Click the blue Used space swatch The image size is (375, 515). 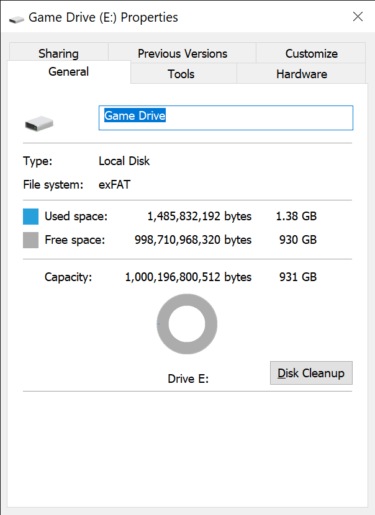click(x=31, y=216)
